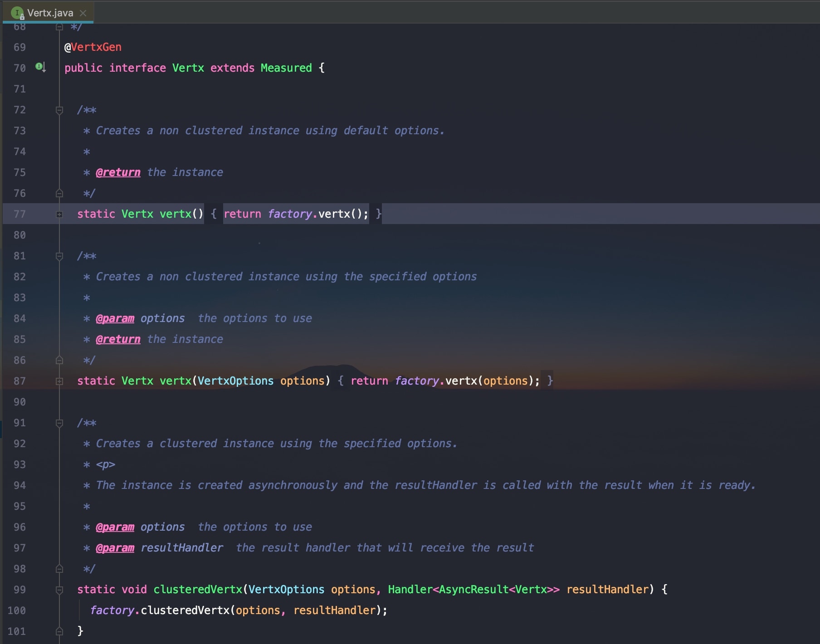
Task: Click the @param options tag on line 96
Action: click(115, 527)
